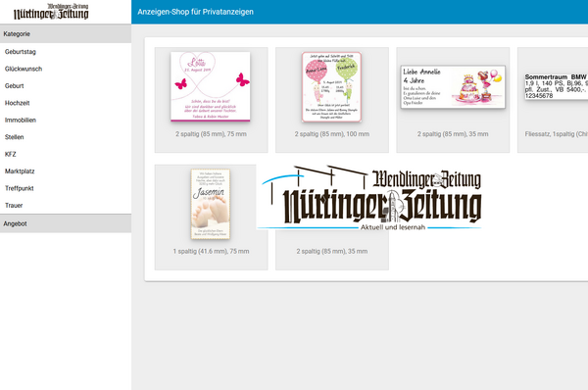The width and height of the screenshot is (588, 390).
Task: Open the Glückwunsch category
Action: point(24,69)
